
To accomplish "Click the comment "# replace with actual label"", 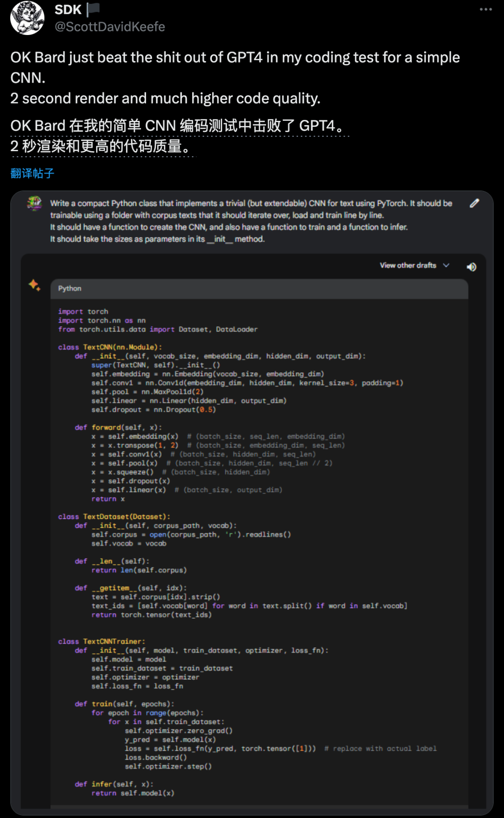I will tap(380, 748).
